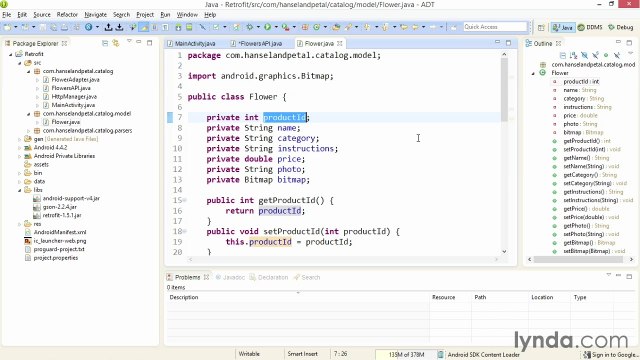Collapse the Flower class in Outline

pyautogui.click(x=533, y=73)
